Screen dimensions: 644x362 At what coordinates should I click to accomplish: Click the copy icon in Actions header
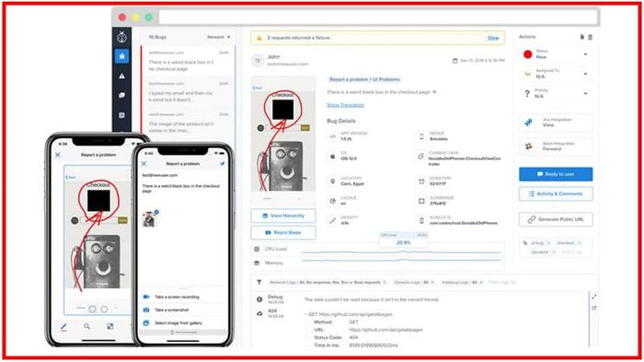point(582,37)
